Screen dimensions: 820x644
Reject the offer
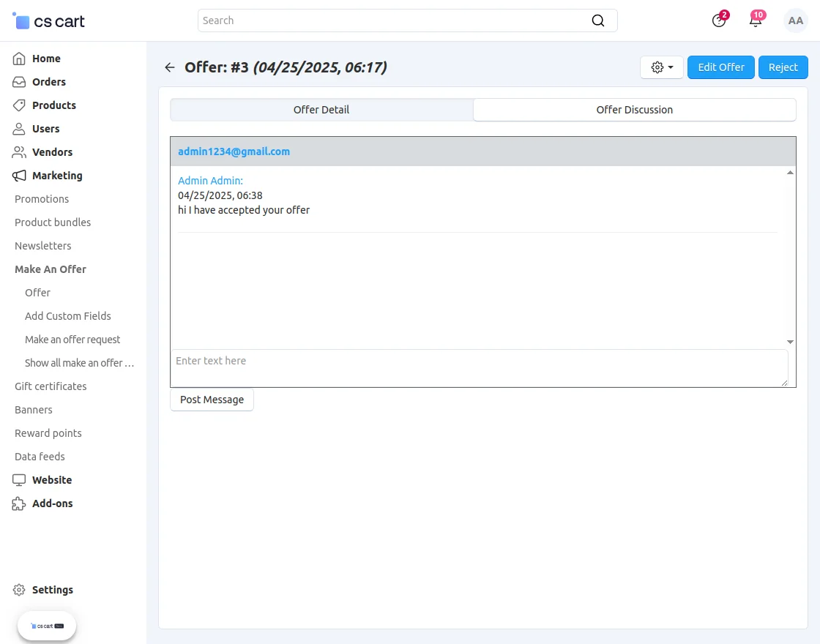[783, 67]
